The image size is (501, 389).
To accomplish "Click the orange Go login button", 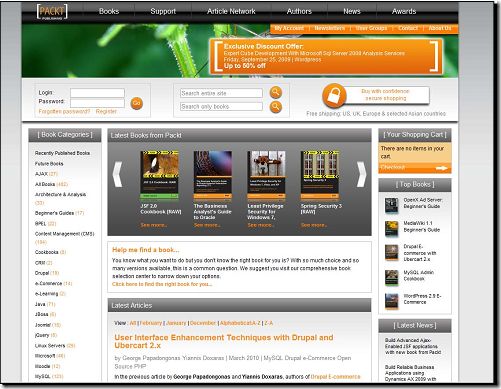I will [x=137, y=103].
